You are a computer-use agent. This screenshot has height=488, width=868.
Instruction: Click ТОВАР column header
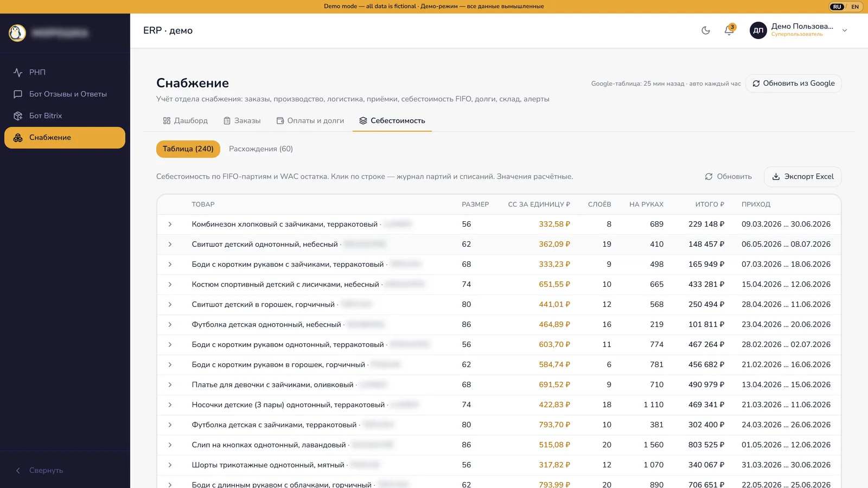(x=203, y=204)
